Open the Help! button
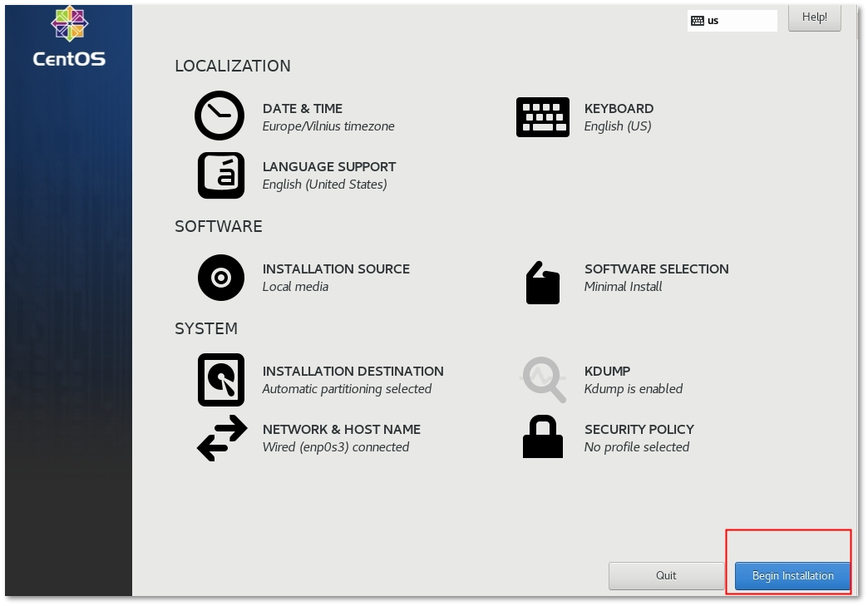Image resolution: width=868 pixels, height=606 pixels. (x=814, y=17)
